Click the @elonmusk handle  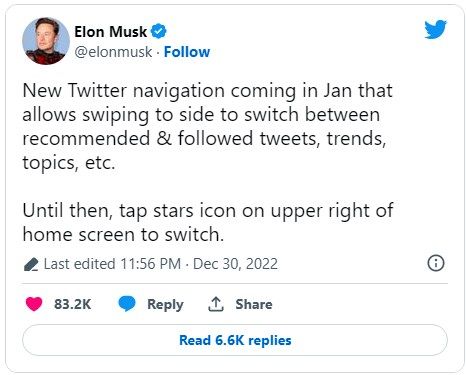tap(113, 52)
